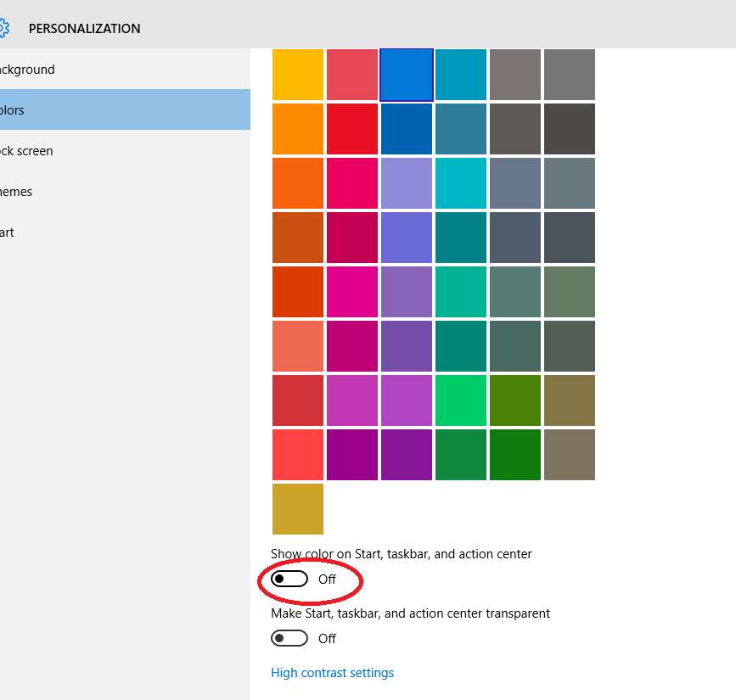Choose the lavender accent color swatch

coord(407,183)
